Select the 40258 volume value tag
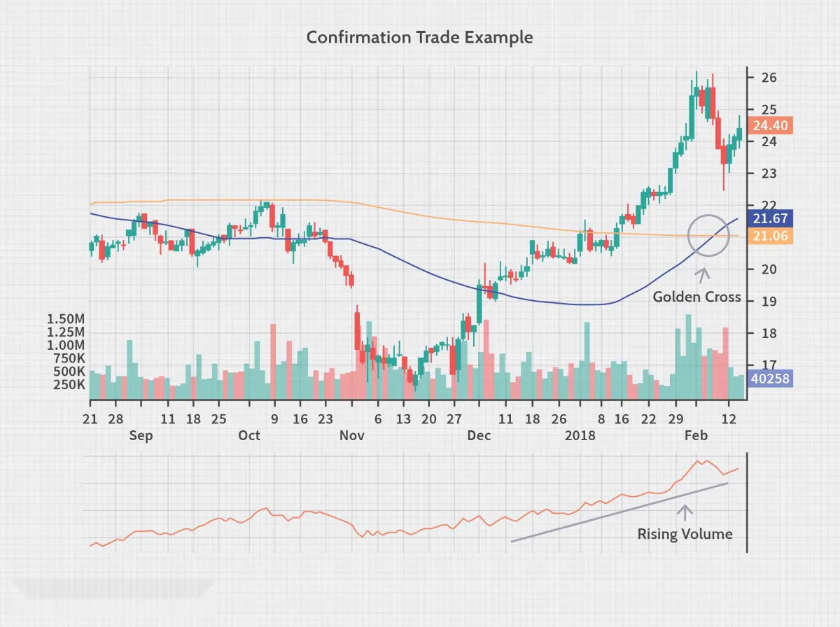Screen dimensions: 840x627 (x=769, y=379)
